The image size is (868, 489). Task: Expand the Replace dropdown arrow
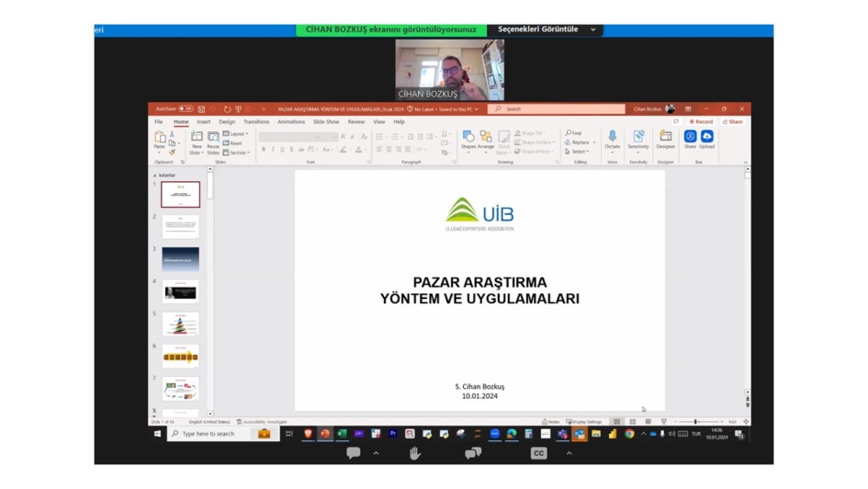594,142
